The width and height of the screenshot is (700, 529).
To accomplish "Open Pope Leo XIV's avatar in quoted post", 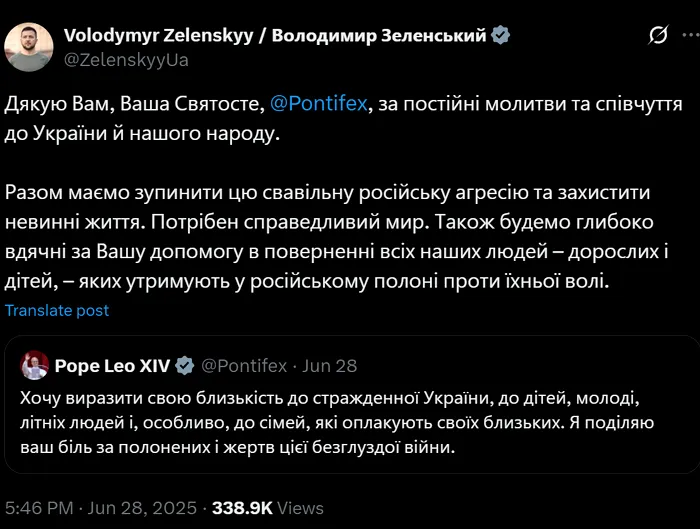I will tap(36, 365).
